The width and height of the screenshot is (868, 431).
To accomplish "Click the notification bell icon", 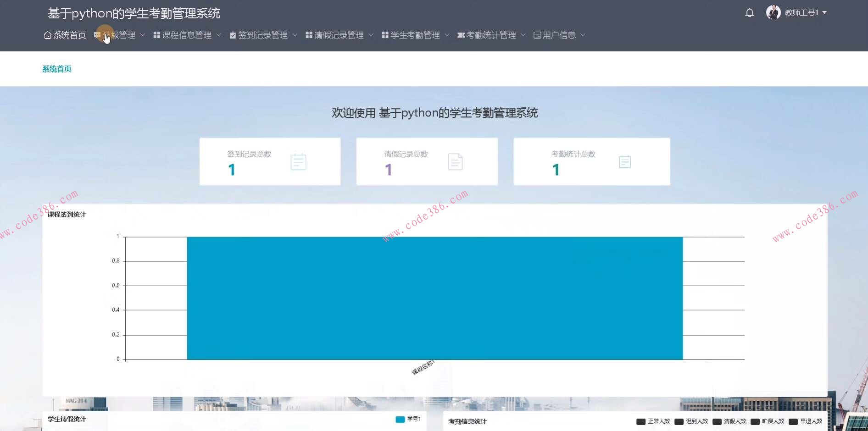I will (749, 12).
